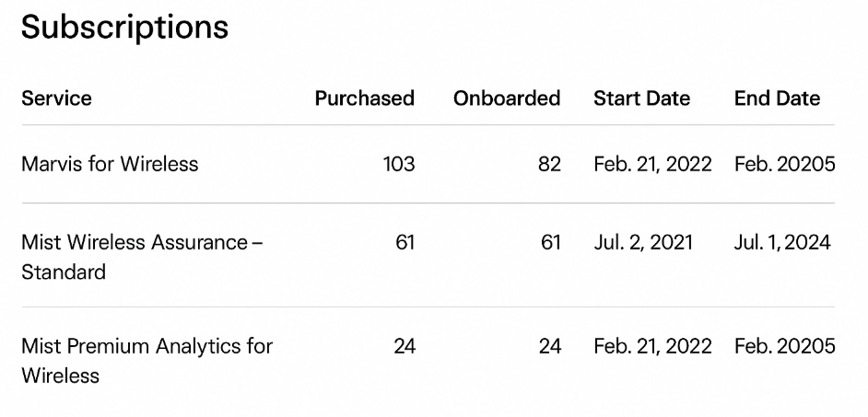Select the Jul. 2, 2021 start date
Image resolution: width=868 pixels, height=417 pixels.
pos(643,243)
